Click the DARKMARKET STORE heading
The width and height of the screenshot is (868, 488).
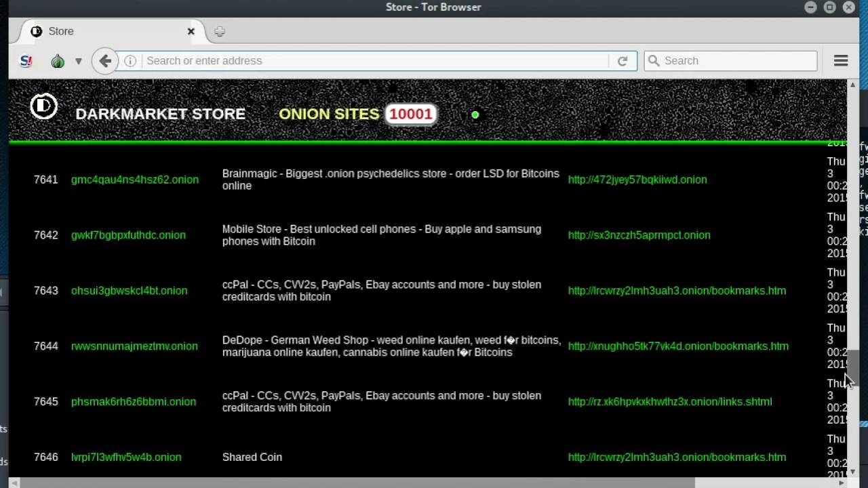point(161,114)
